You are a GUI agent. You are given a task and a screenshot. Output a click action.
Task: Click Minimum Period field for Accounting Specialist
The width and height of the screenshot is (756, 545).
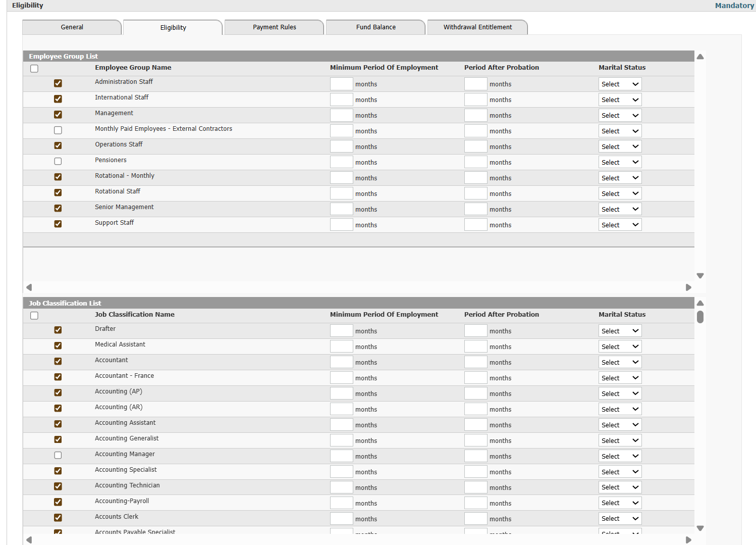(x=342, y=472)
